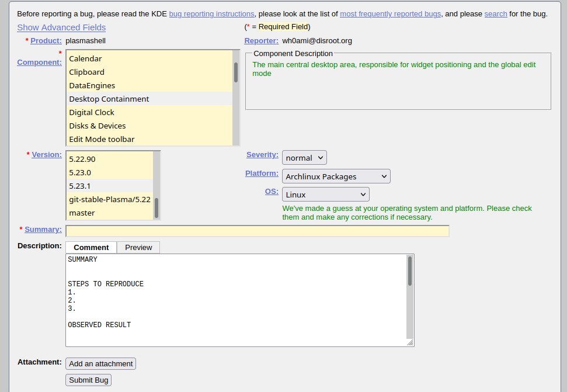567x392 pixels.
Task: Open the Severity dropdown
Action: [304, 158]
